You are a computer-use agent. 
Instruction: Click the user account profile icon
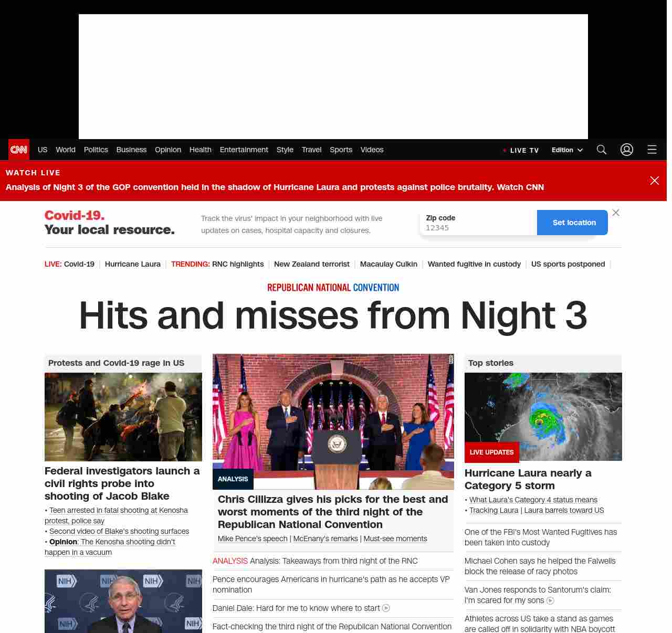click(627, 150)
